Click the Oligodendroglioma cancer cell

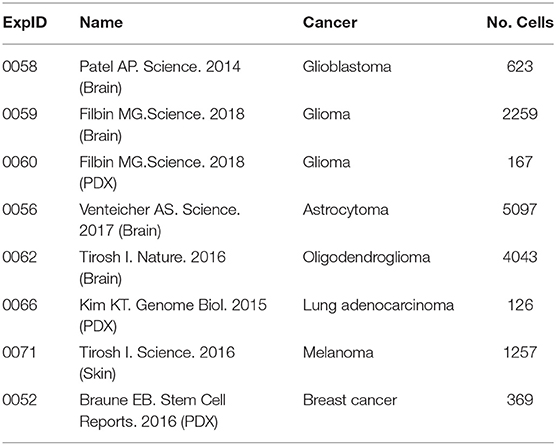click(x=366, y=257)
